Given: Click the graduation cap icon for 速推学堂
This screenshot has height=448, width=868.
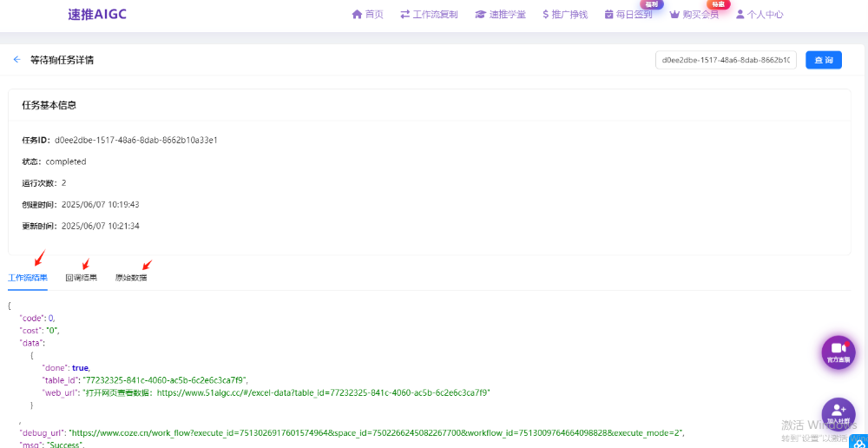Looking at the screenshot, I should (x=480, y=15).
